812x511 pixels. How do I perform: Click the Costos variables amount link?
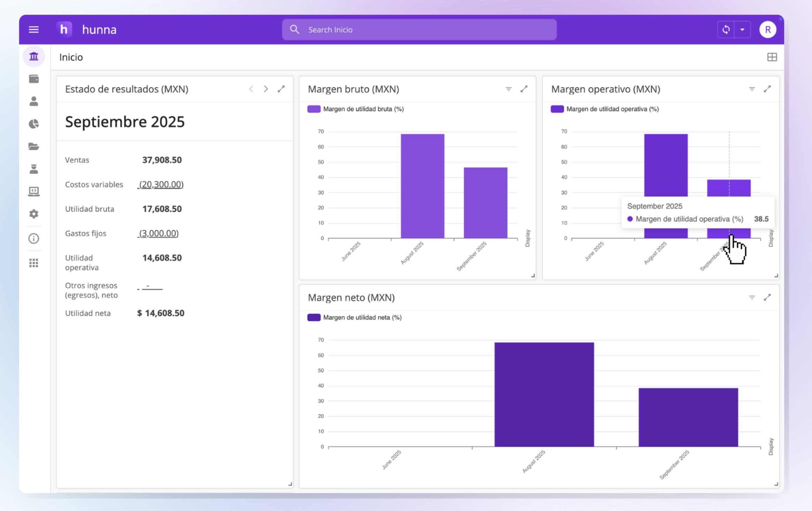point(161,184)
